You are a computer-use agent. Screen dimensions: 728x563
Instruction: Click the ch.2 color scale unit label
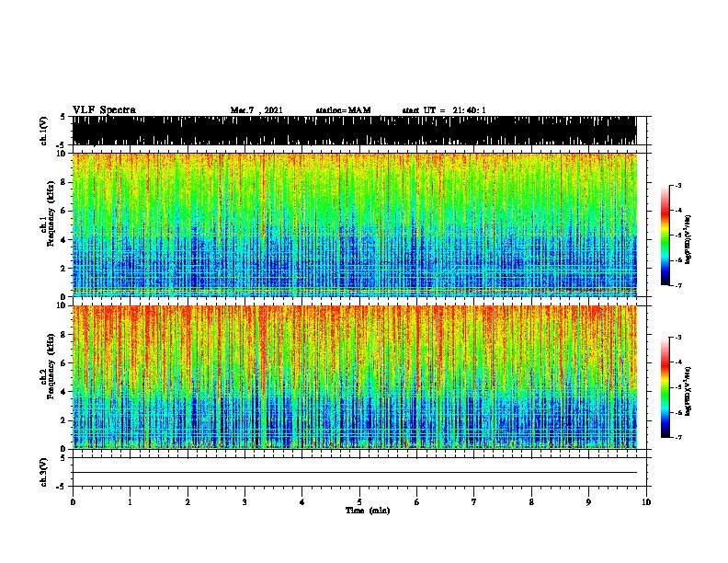pos(688,391)
